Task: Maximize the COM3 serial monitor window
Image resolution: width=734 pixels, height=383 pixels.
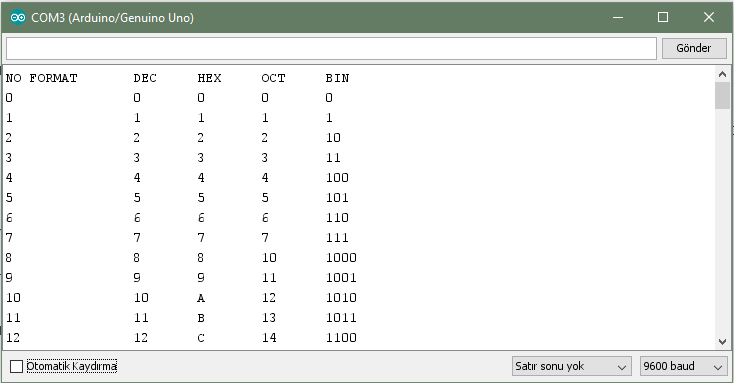Action: pyautogui.click(x=663, y=18)
